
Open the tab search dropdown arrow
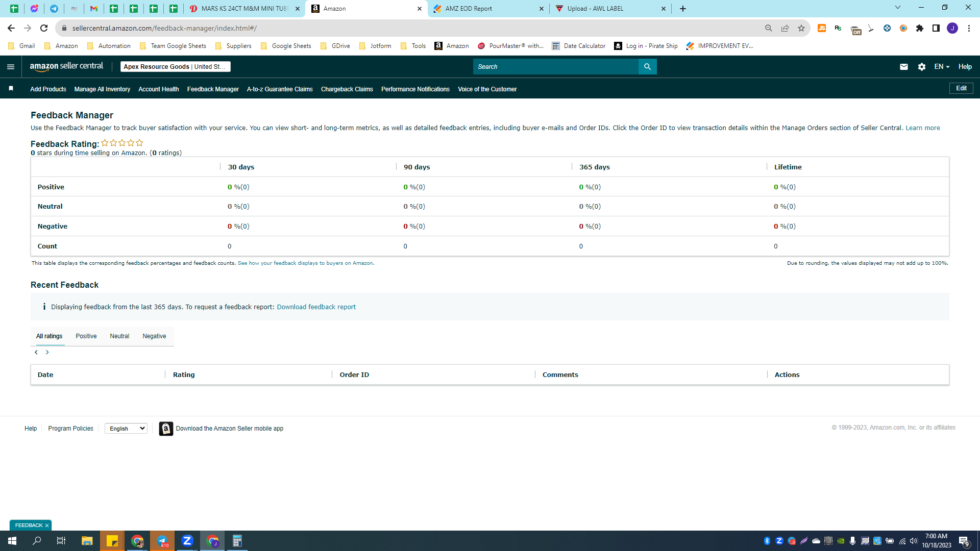(898, 8)
